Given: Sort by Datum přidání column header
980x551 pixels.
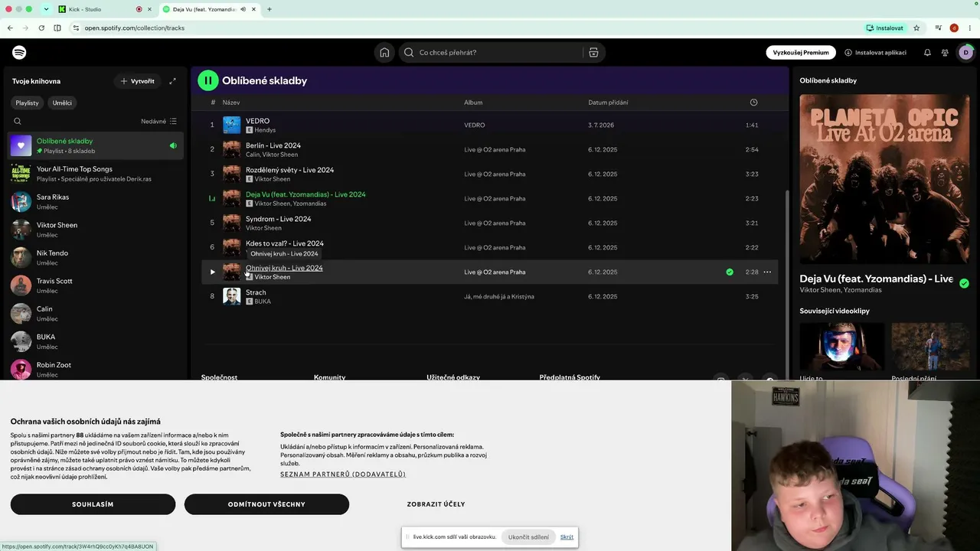Looking at the screenshot, I should (x=608, y=103).
